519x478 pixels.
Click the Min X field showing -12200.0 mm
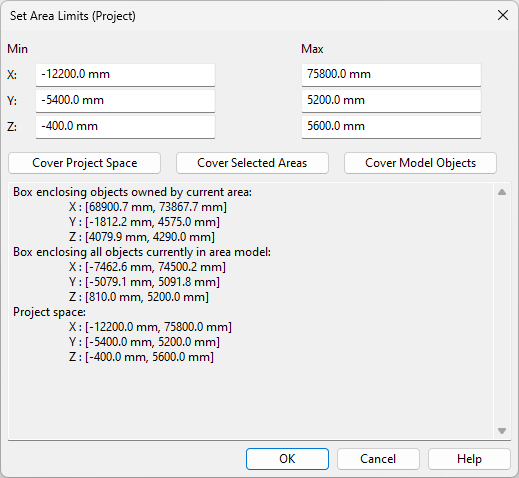pos(125,75)
